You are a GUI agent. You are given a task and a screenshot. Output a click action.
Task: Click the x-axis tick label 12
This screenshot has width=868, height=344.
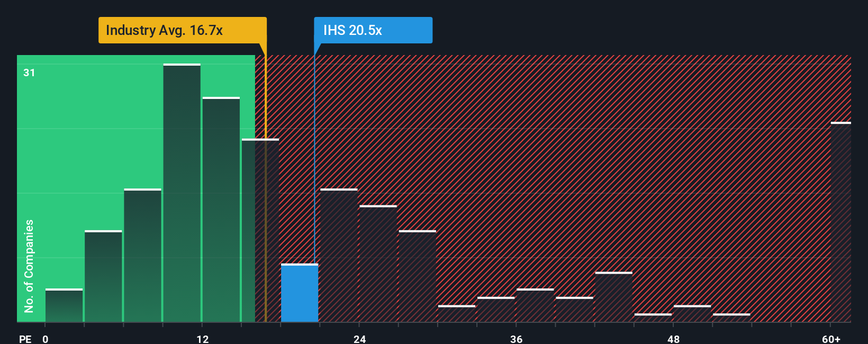click(203, 339)
